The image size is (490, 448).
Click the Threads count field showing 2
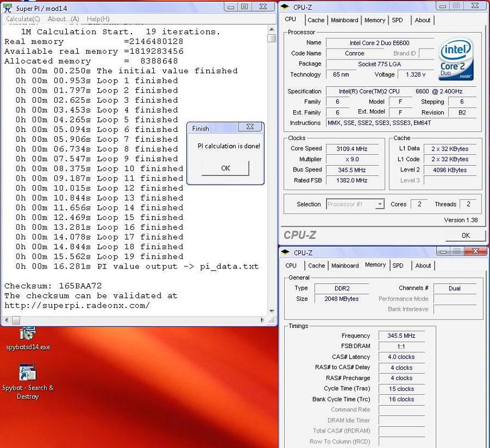pos(468,204)
